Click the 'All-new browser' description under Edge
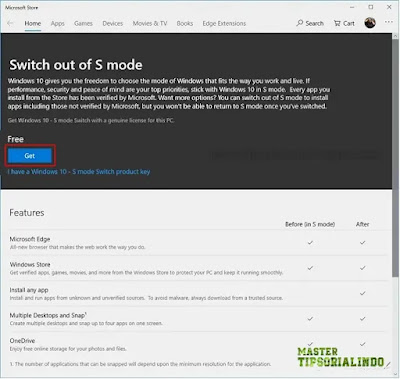Image resolution: width=400 pixels, height=379 pixels. [77, 247]
